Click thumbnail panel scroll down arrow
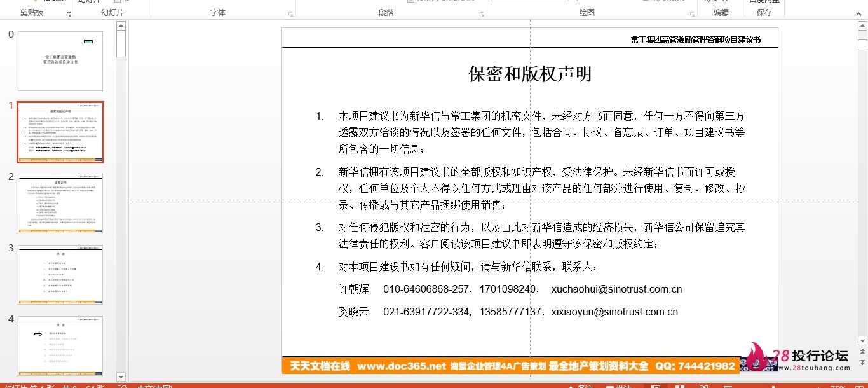The width and height of the screenshot is (868, 388). coord(121,377)
